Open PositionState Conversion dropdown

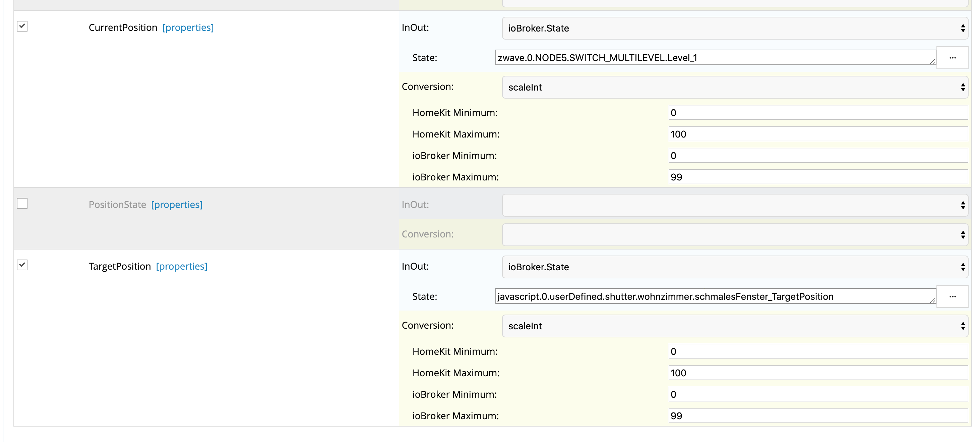coord(734,234)
